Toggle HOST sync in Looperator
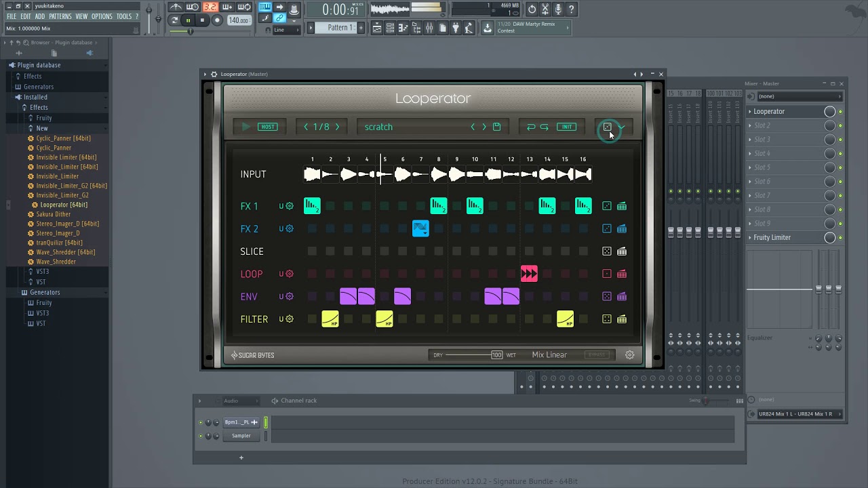The height and width of the screenshot is (488, 868). [268, 127]
